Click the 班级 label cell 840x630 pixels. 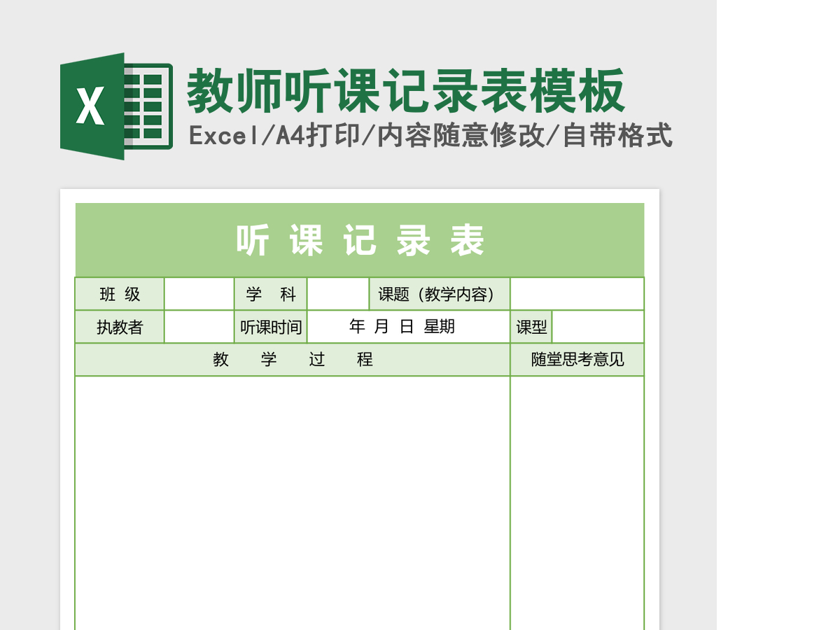coord(120,294)
